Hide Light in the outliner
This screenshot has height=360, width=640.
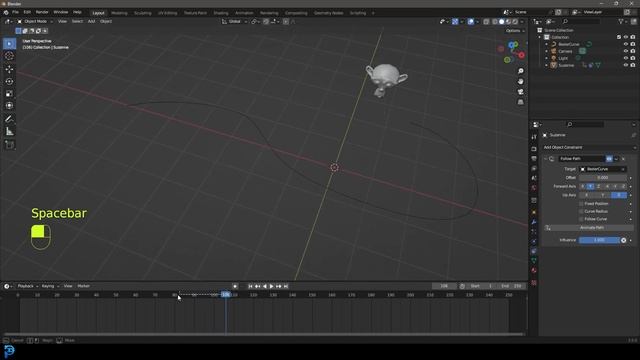click(x=626, y=58)
